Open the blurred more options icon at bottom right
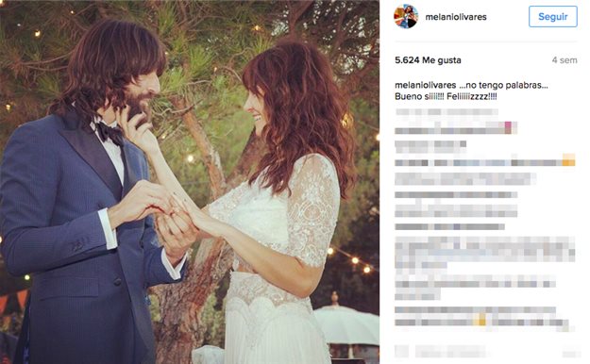590x364 pixels. [571, 354]
